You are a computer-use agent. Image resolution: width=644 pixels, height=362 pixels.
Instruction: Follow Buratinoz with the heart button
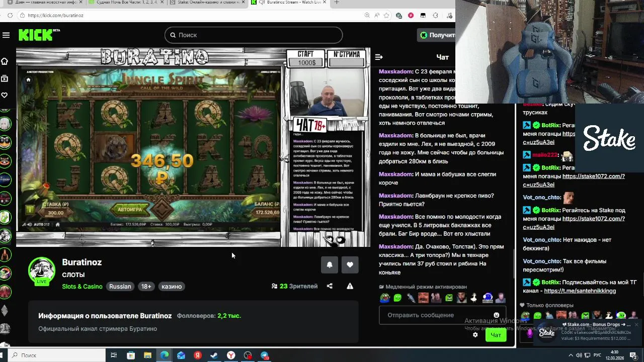coord(350,264)
